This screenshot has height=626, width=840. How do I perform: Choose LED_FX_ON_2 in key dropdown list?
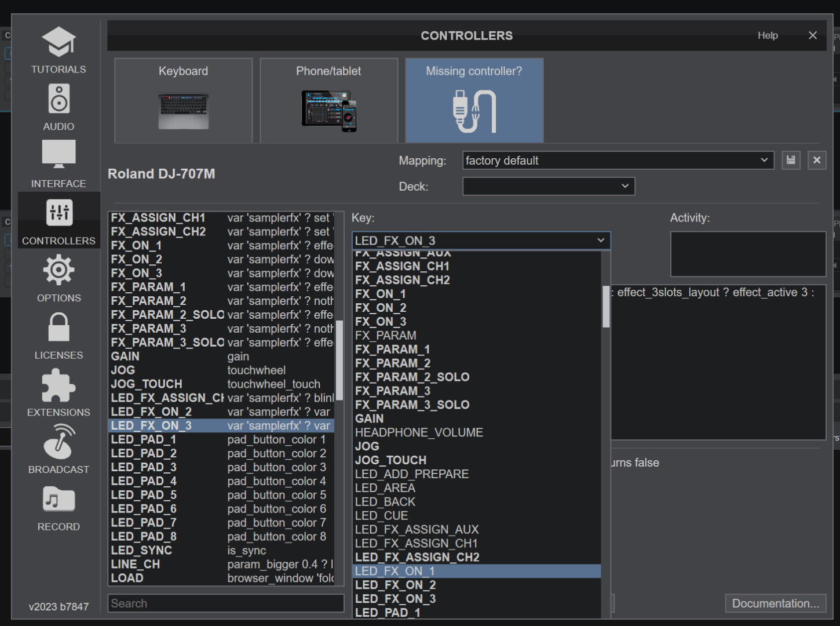point(477,585)
